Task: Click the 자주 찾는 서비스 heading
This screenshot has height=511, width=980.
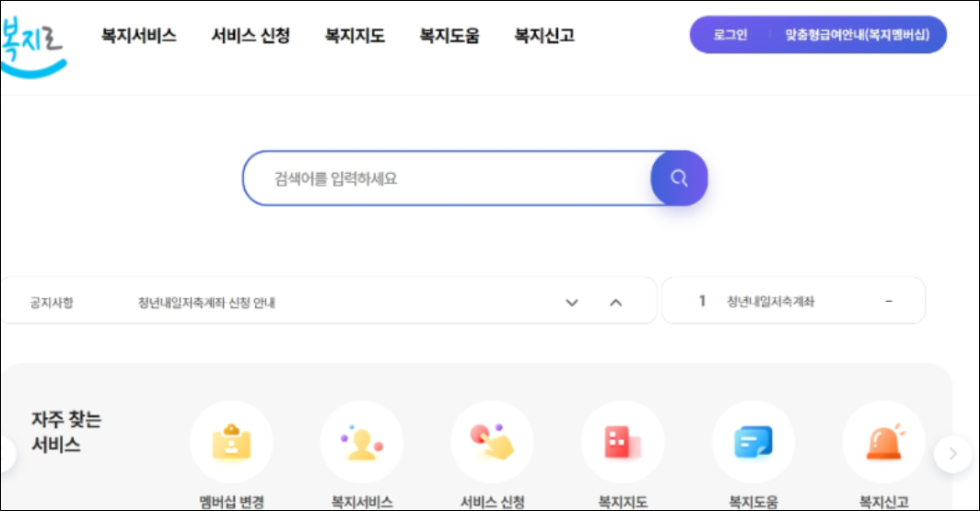Action: point(66,432)
